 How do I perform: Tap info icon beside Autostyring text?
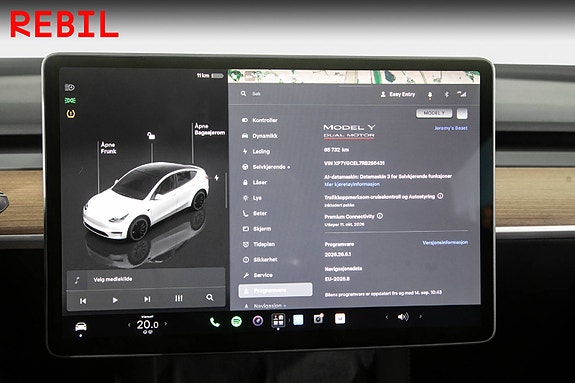pyautogui.click(x=440, y=196)
